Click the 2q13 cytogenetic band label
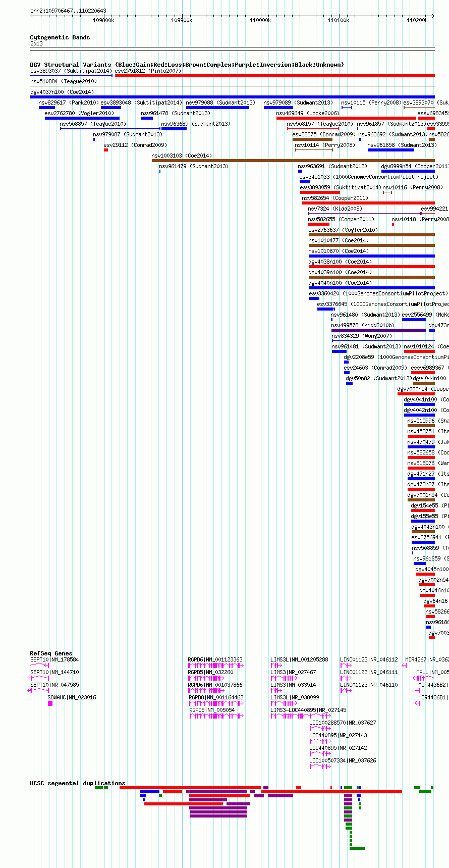The image size is (449, 868). pyautogui.click(x=36, y=44)
